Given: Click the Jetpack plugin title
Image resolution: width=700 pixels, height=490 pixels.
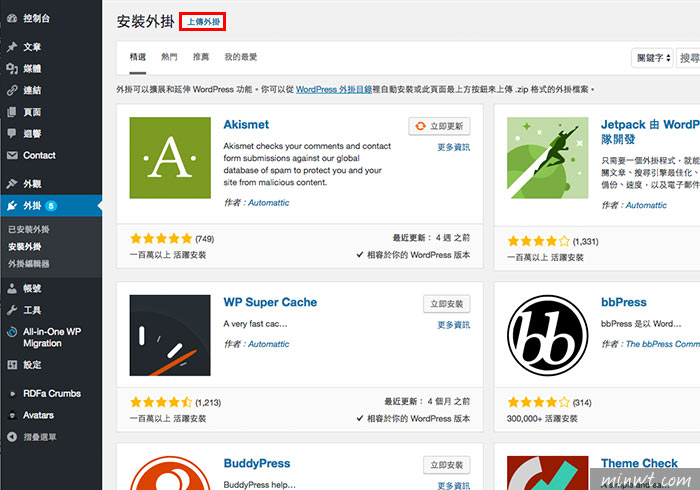Looking at the screenshot, I should click(650, 132).
